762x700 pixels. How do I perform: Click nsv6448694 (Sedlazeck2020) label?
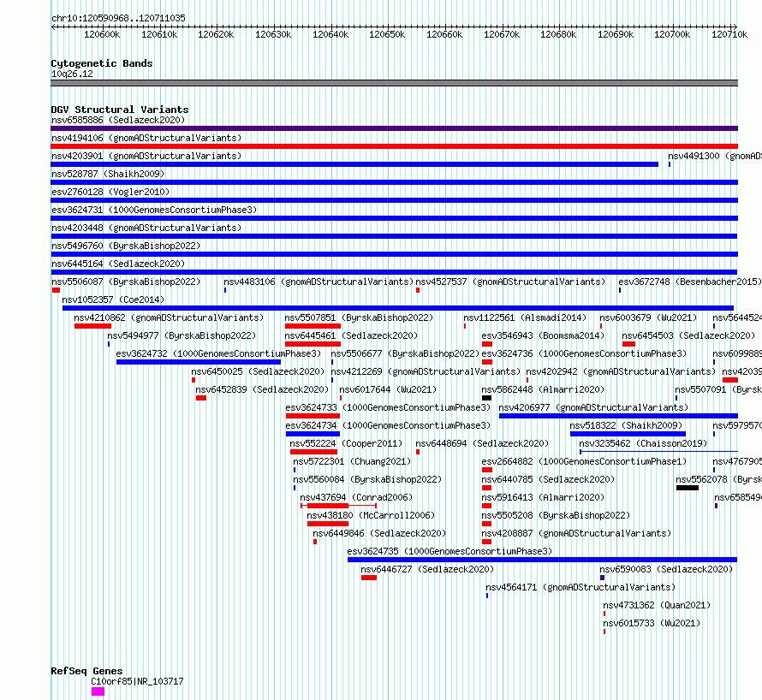click(x=482, y=443)
